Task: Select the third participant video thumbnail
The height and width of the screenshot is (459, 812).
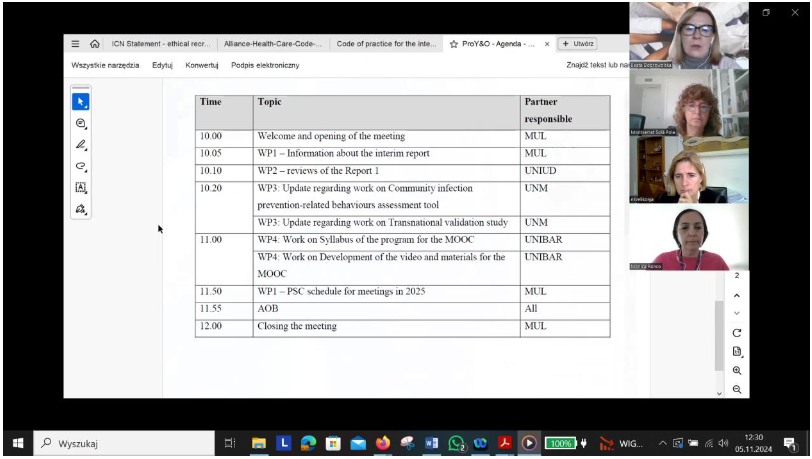Action: pyautogui.click(x=689, y=170)
